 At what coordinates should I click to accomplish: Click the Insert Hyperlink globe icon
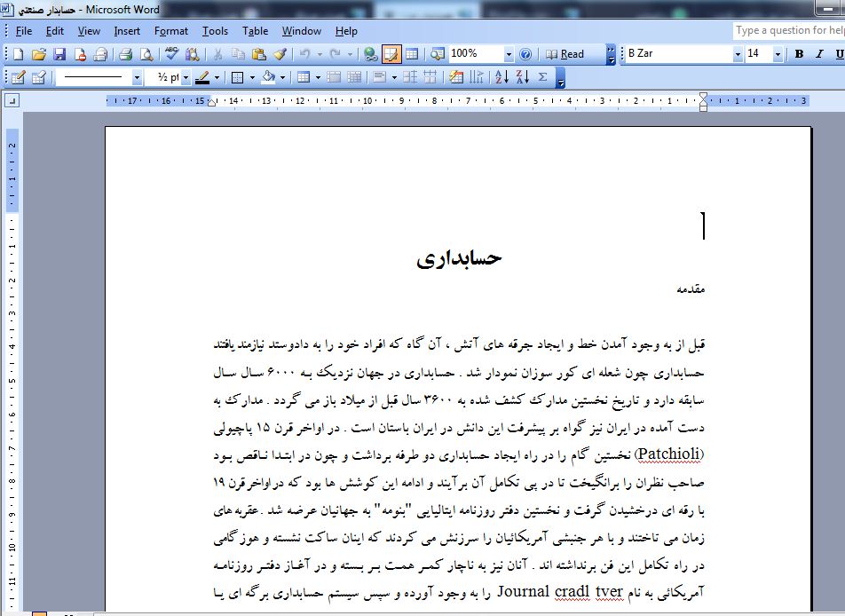(x=370, y=54)
